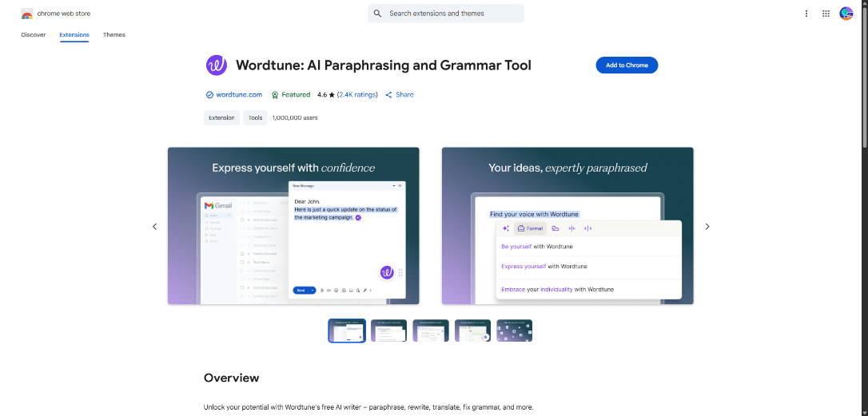Open the Google apps grid
Image resolution: width=868 pixels, height=416 pixels.
pos(826,14)
